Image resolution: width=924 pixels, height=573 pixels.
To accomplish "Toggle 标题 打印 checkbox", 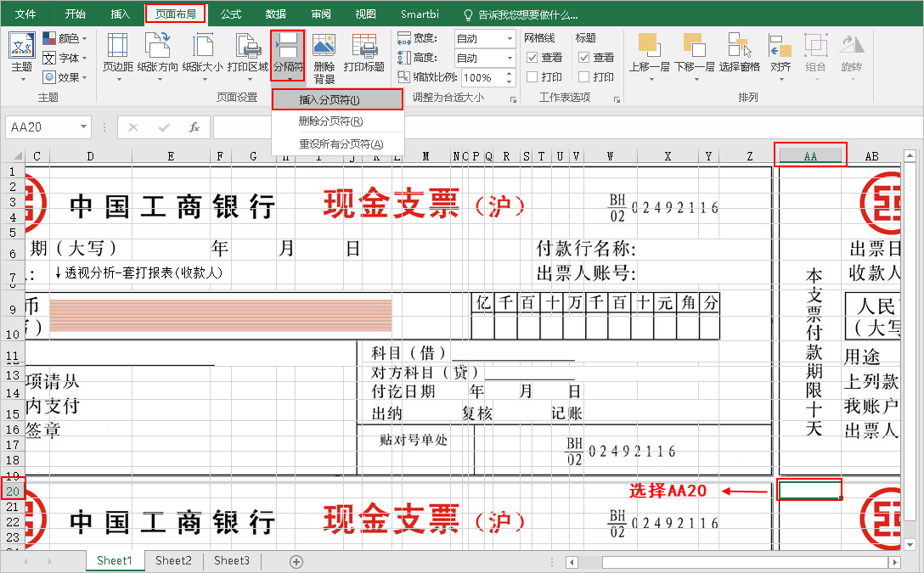I will pyautogui.click(x=584, y=77).
